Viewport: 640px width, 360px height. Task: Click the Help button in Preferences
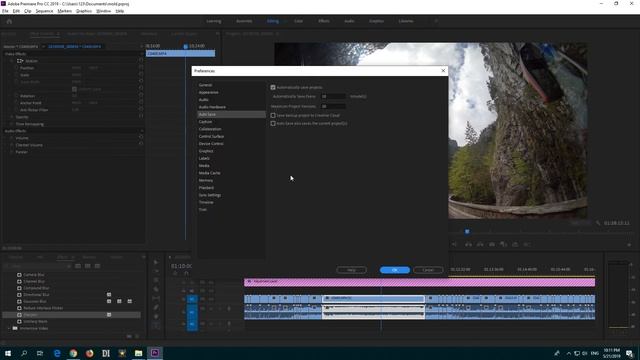pyautogui.click(x=351, y=270)
